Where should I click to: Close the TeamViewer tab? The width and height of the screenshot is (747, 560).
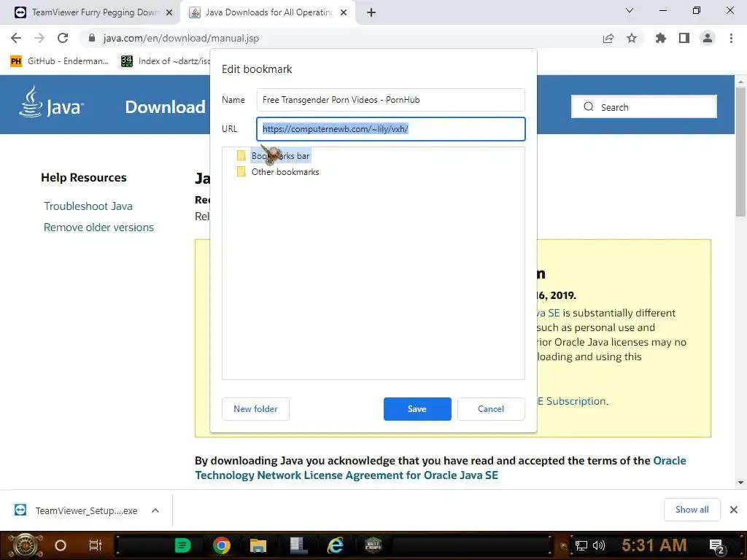(x=169, y=12)
